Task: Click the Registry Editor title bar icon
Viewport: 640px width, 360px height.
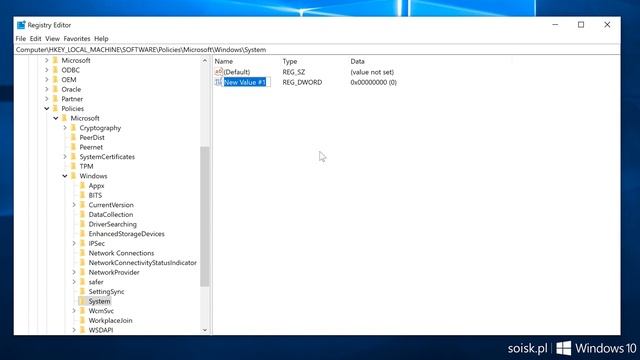Action: pyautogui.click(x=21, y=25)
